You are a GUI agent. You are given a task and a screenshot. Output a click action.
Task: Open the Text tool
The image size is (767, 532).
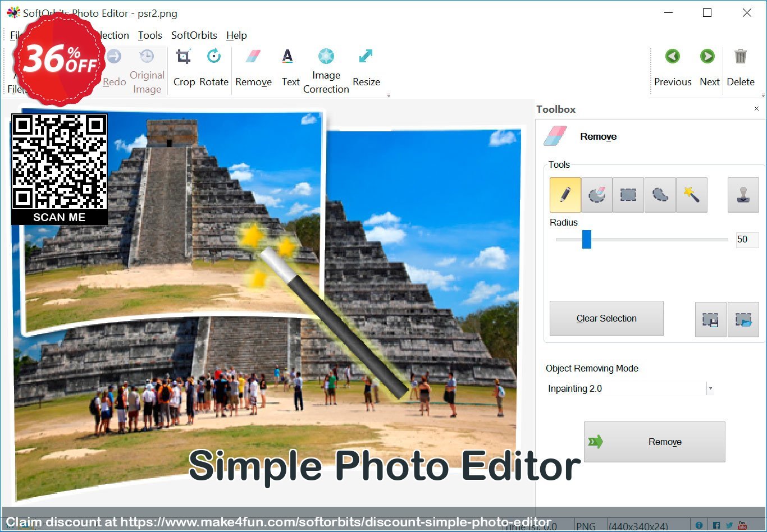(x=290, y=68)
